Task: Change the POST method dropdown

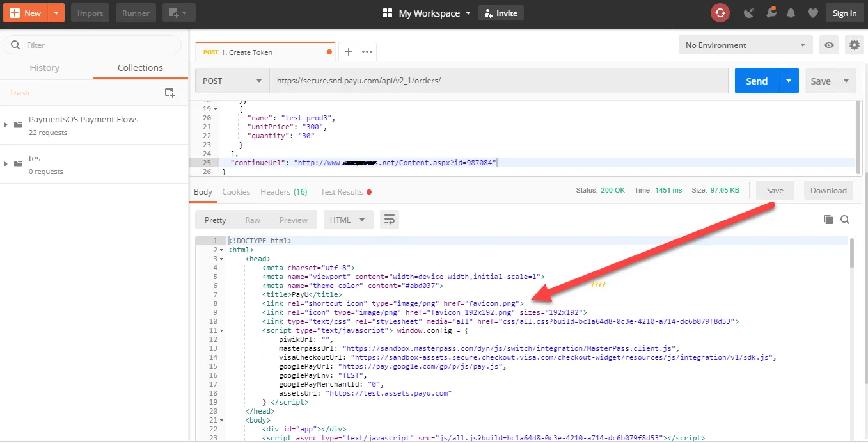Action: [x=232, y=81]
